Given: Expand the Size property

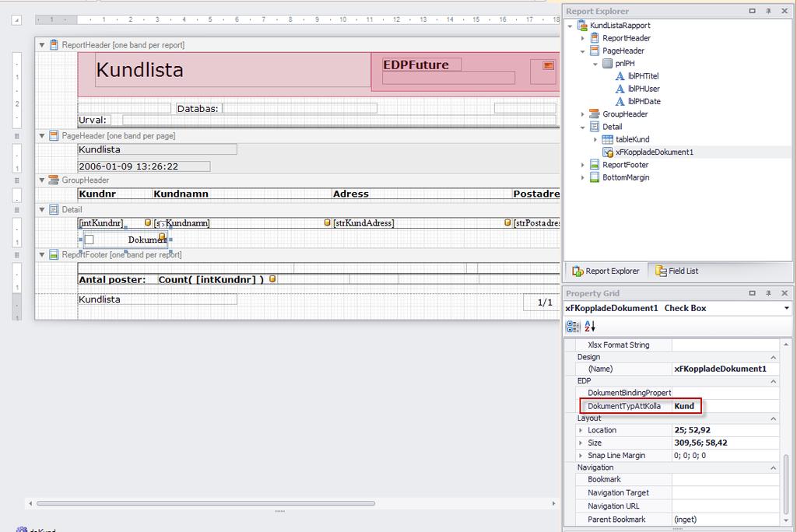Looking at the screenshot, I should [581, 443].
